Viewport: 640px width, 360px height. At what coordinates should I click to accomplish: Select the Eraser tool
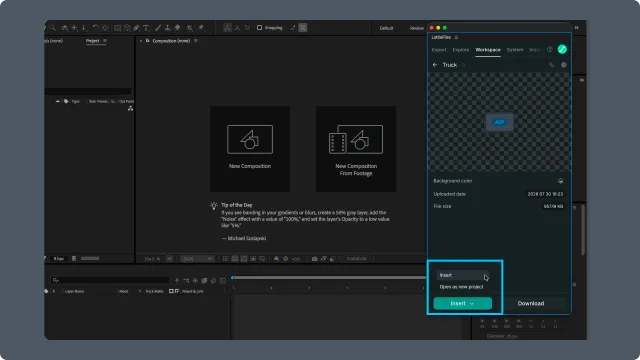[x=177, y=28]
